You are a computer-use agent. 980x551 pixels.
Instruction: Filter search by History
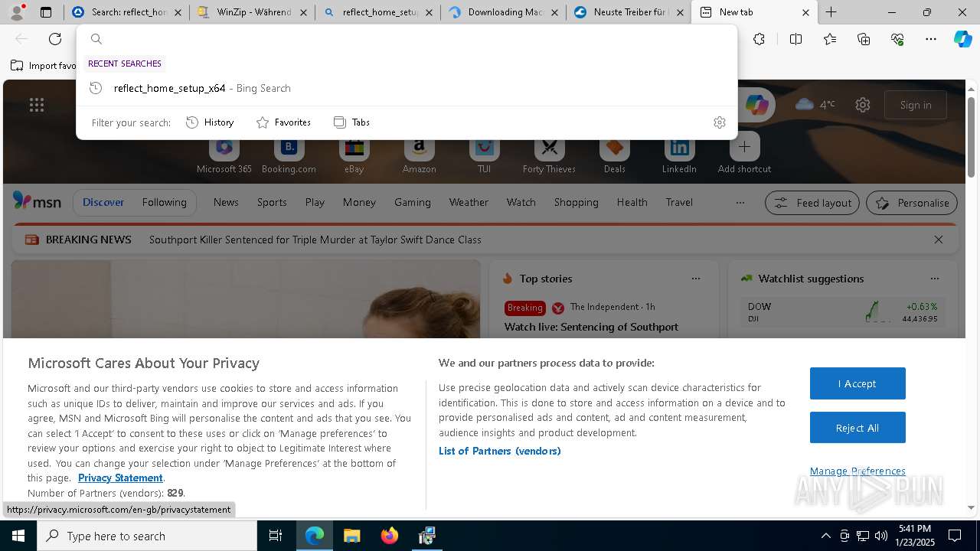point(210,122)
